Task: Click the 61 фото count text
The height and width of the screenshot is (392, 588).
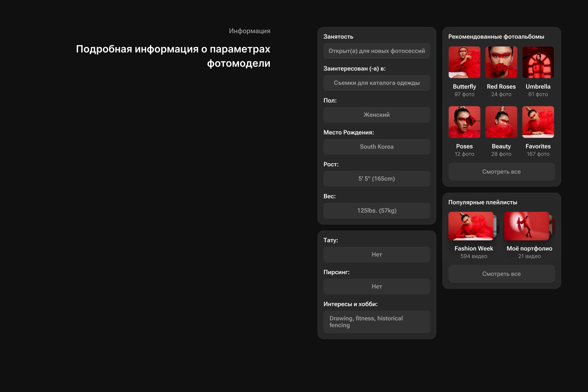Action: [538, 94]
